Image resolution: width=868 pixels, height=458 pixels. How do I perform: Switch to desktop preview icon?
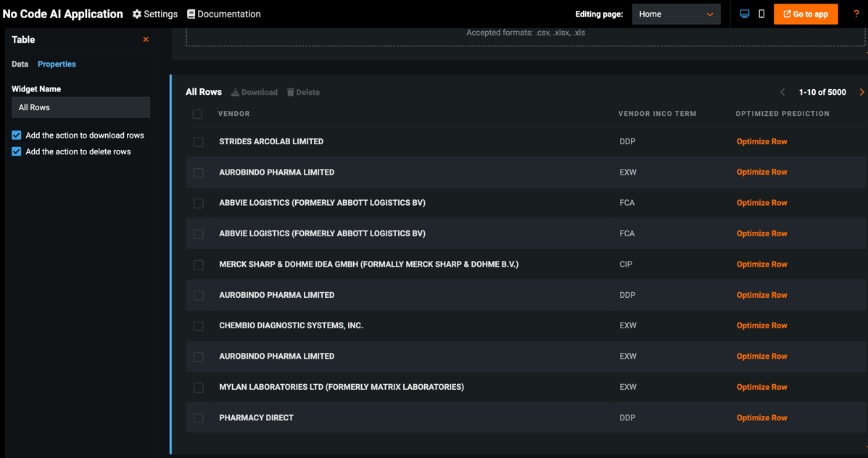745,14
